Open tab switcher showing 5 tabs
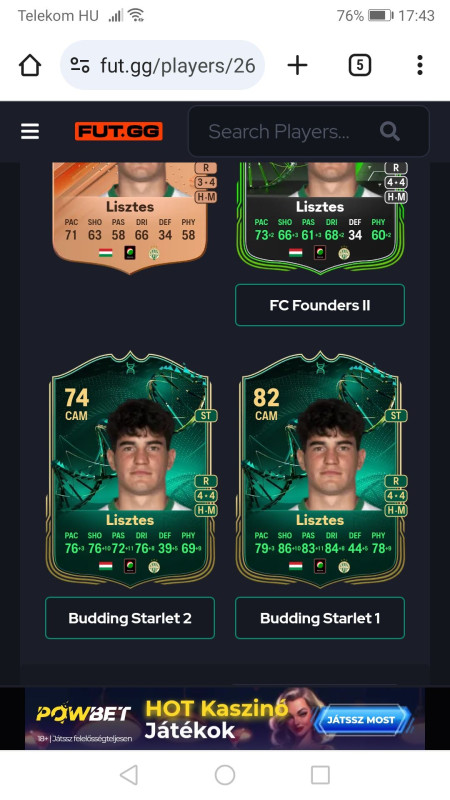 (360, 65)
